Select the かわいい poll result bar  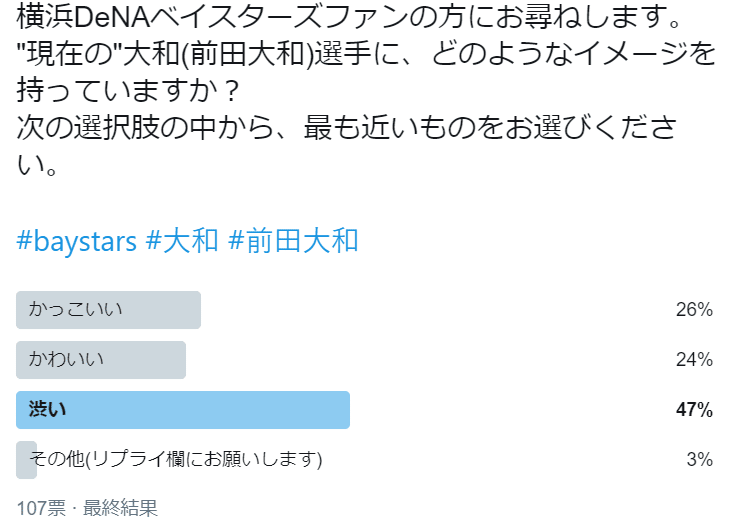[101, 359]
